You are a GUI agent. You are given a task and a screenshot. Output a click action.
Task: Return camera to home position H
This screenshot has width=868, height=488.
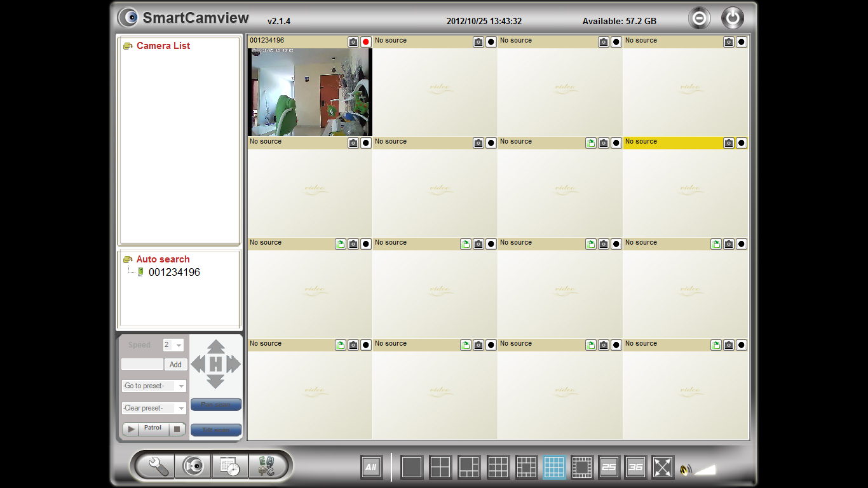coord(216,364)
